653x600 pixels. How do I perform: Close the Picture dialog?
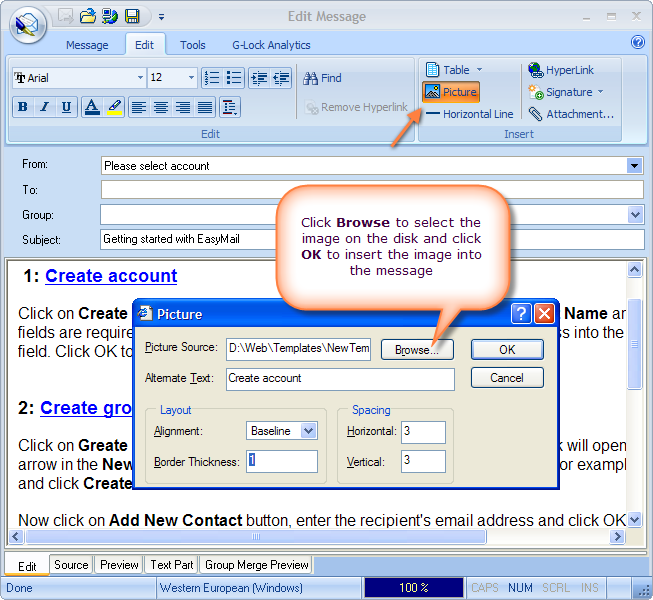point(544,314)
